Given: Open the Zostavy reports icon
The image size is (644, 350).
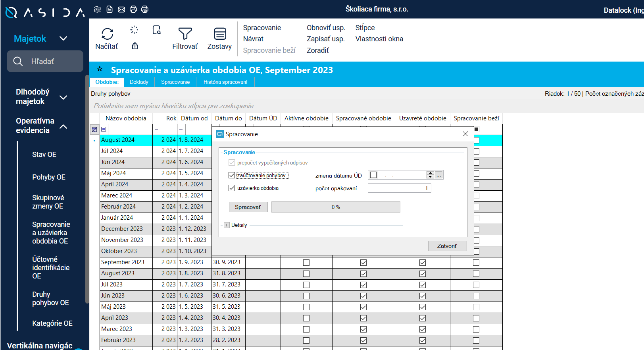Looking at the screenshot, I should point(220,34).
